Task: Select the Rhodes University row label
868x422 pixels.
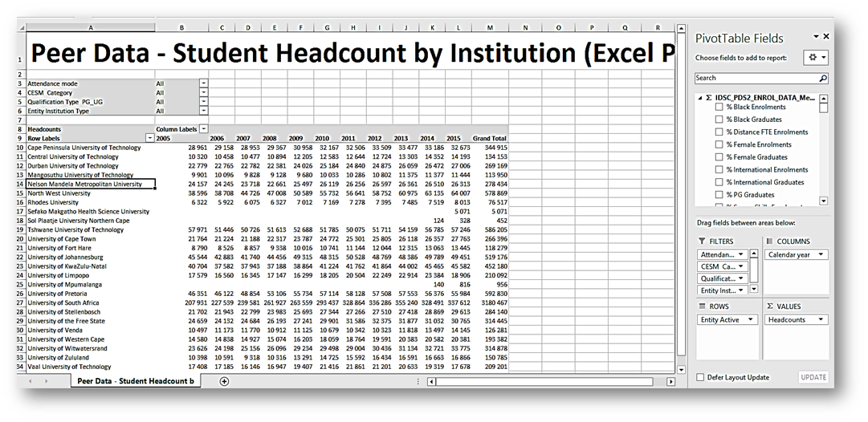Action: click(x=91, y=202)
